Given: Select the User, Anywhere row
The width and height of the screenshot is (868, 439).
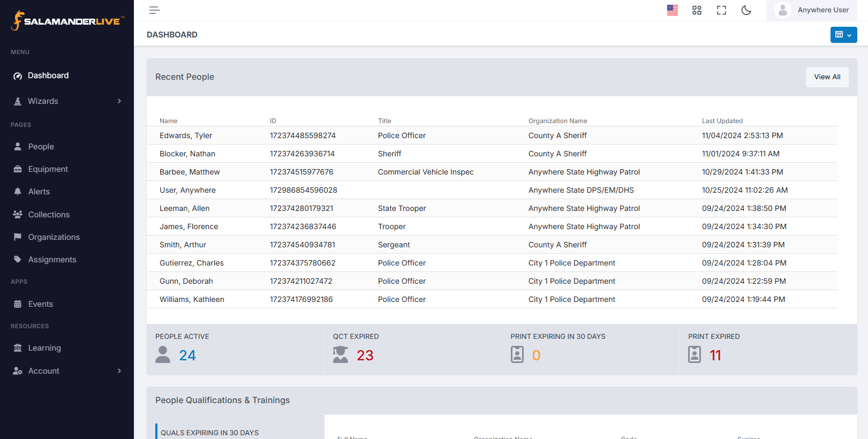Looking at the screenshot, I should click(x=492, y=190).
